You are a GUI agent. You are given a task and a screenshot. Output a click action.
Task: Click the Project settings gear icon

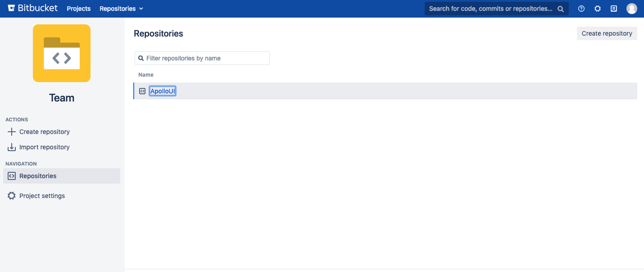[12, 196]
